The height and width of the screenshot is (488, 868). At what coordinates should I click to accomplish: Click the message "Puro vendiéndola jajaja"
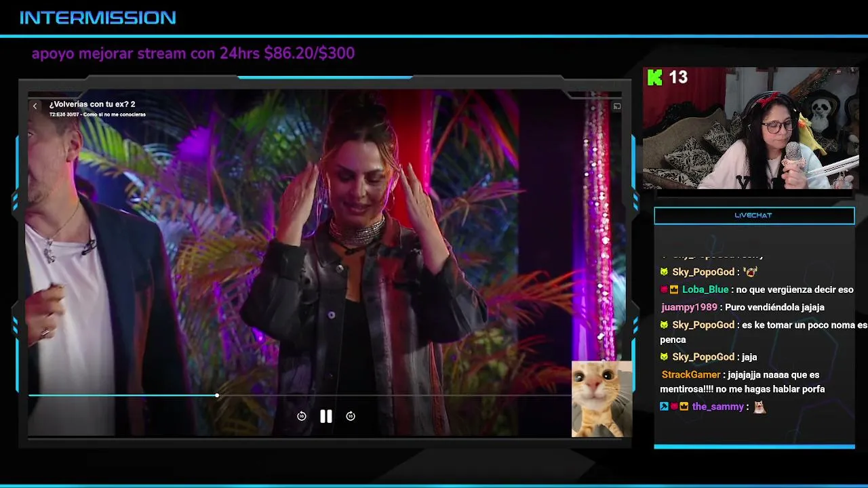pos(774,307)
